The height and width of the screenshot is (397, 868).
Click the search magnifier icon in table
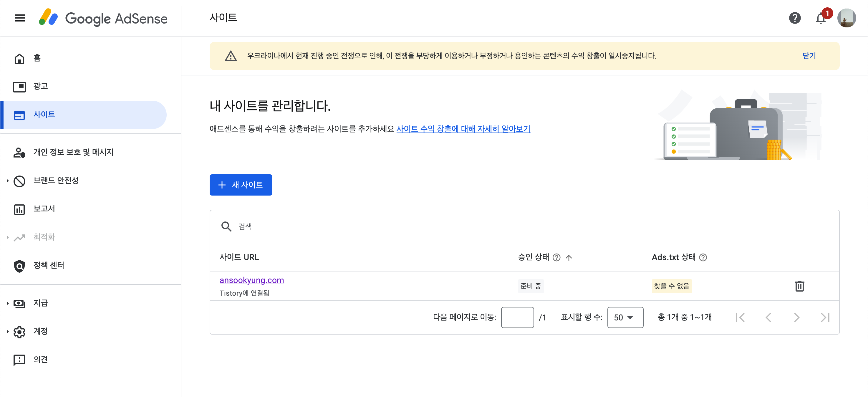point(226,226)
